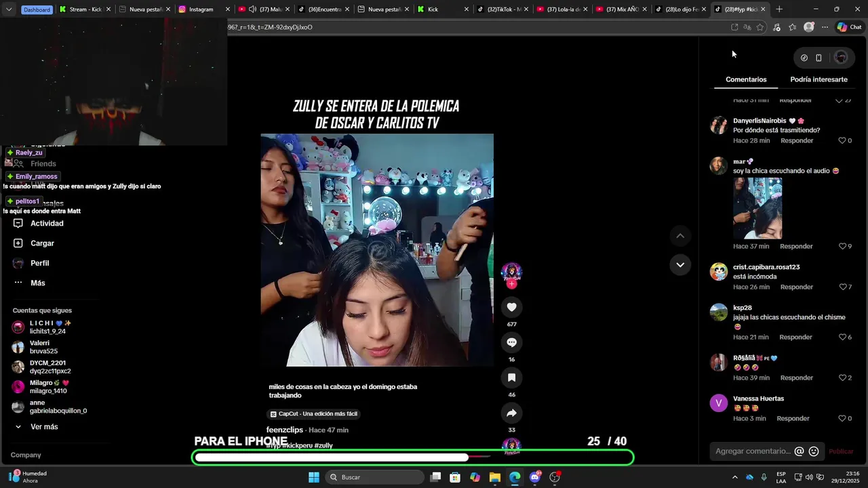Reply to crist.capibara.rosa123's comment

tap(797, 287)
